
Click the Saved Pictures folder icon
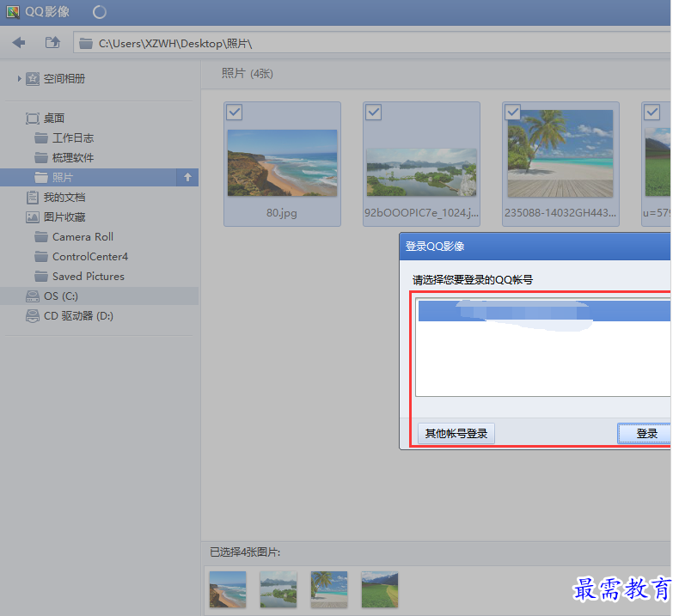click(41, 276)
